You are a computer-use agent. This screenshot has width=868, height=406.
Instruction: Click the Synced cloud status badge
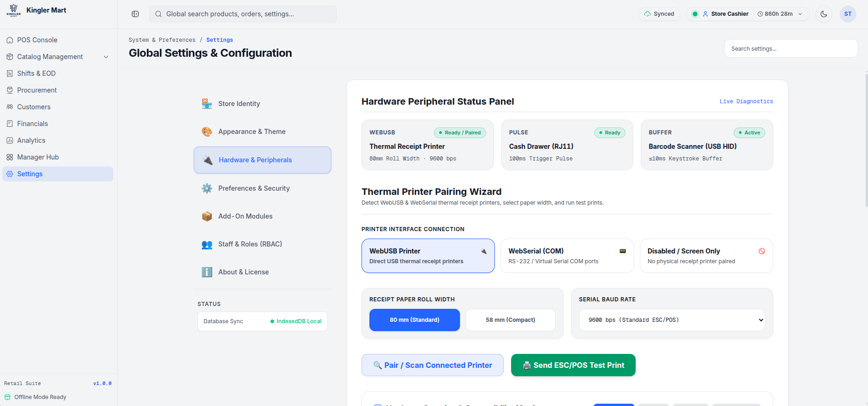click(x=659, y=14)
